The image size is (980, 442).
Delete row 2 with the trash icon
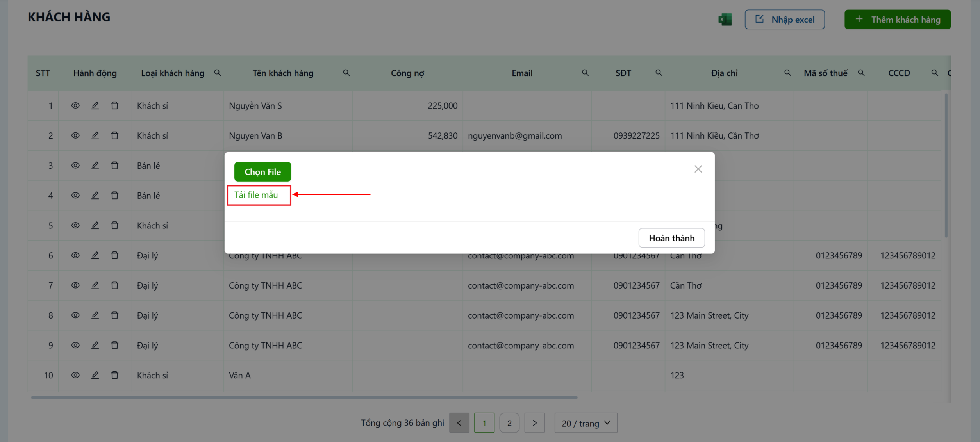(114, 135)
